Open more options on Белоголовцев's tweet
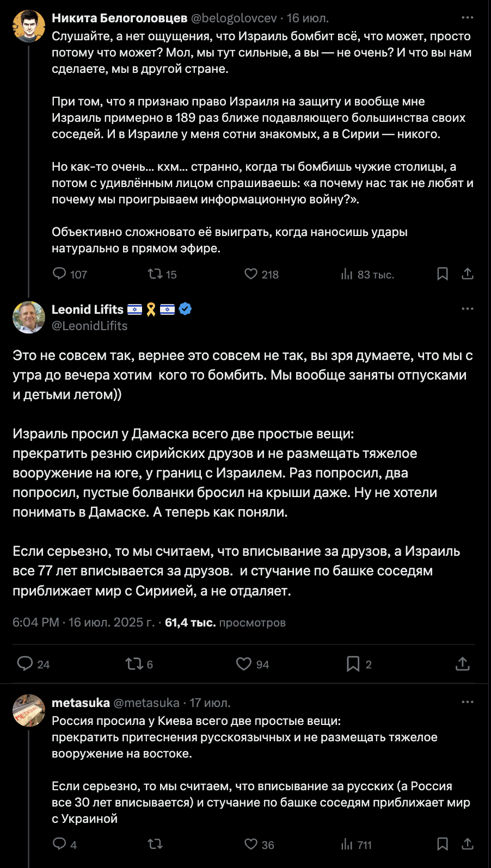Screen dimensions: 491x868 (468, 18)
